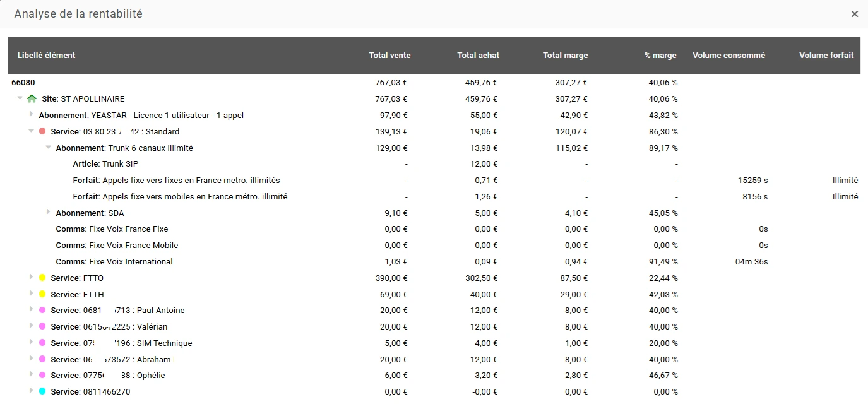This screenshot has width=868, height=404.
Task: Click the yellow dot beside FTTO service
Action: (42, 278)
